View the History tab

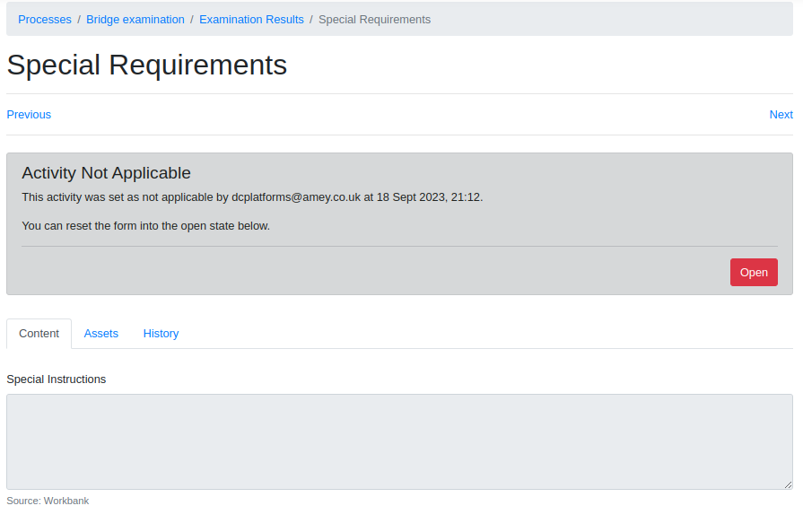click(161, 333)
